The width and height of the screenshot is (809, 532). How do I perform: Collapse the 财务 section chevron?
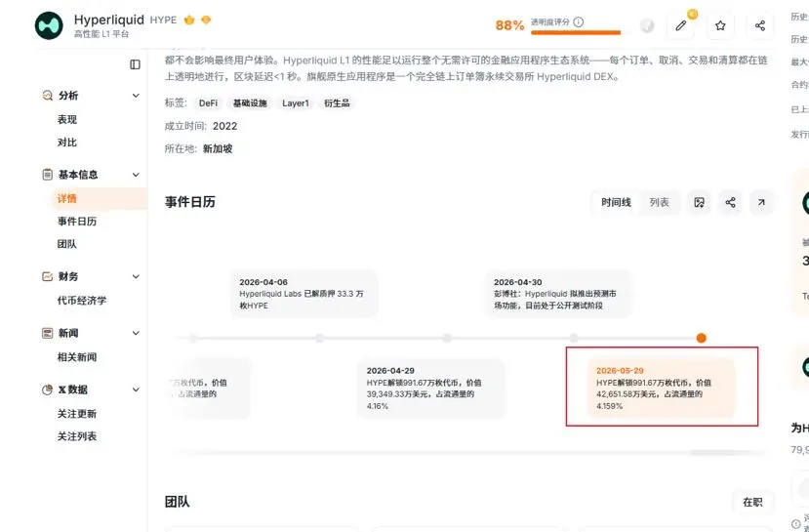[x=136, y=276]
